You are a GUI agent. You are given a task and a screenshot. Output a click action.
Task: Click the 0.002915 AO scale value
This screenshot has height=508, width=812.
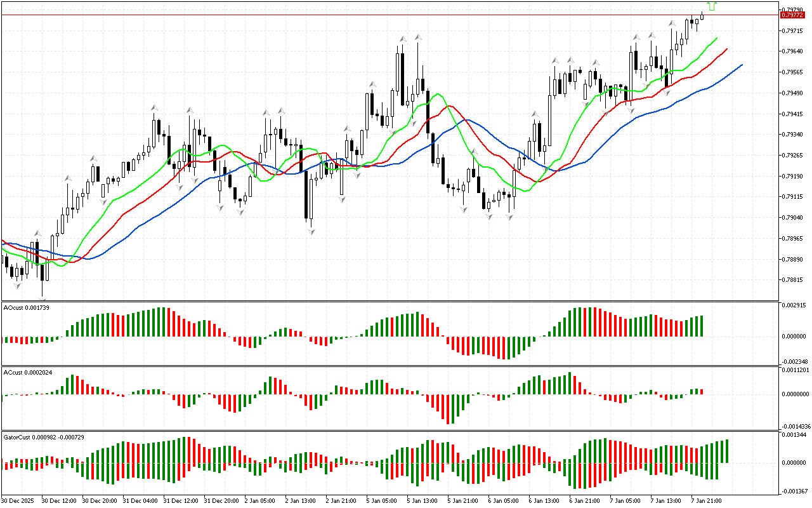(796, 306)
